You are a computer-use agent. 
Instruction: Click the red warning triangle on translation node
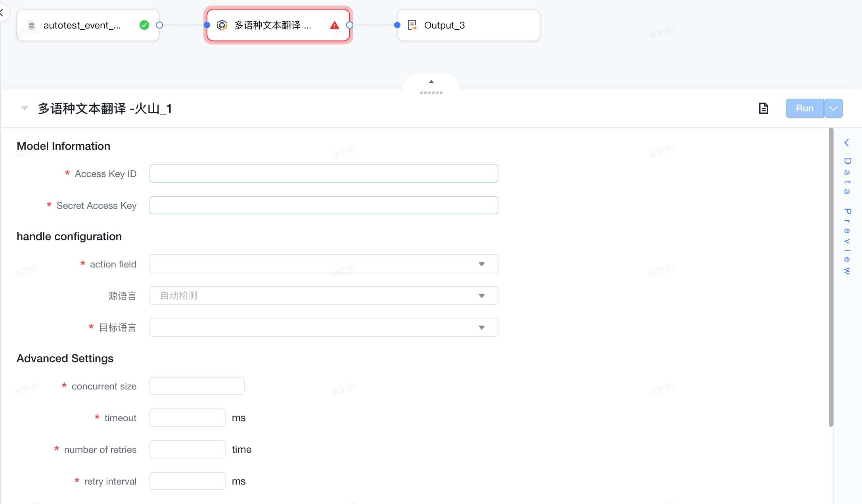pyautogui.click(x=335, y=25)
